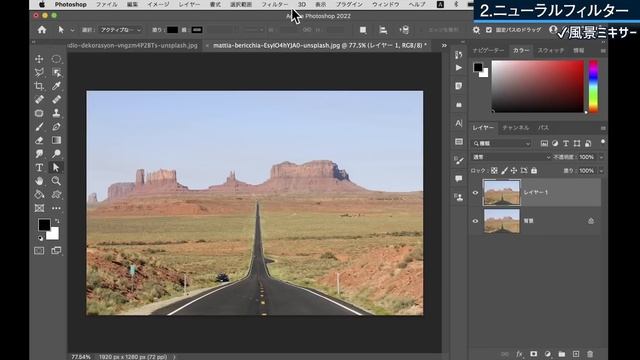Image resolution: width=640 pixels, height=360 pixels.
Task: Select the Hand tool
Action: (39, 181)
